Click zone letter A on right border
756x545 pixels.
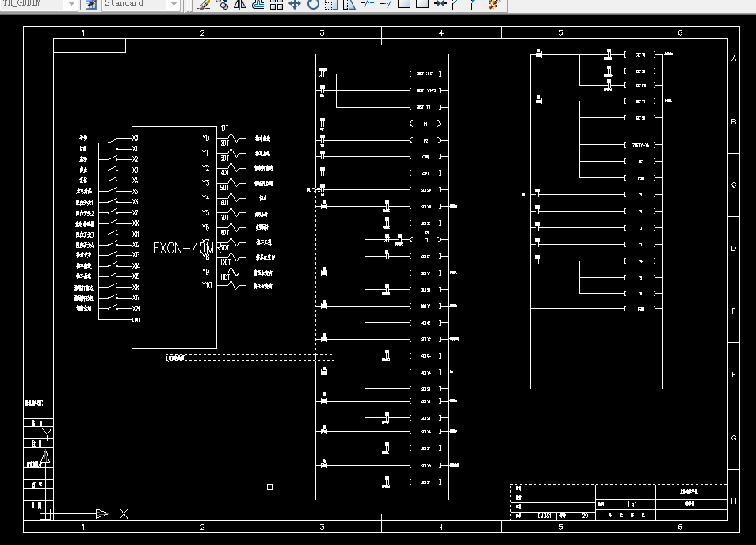[x=734, y=59]
